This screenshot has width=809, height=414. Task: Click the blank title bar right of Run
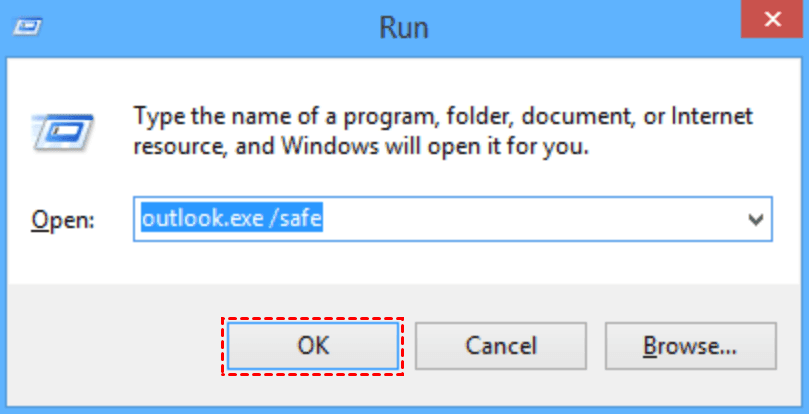(x=580, y=26)
